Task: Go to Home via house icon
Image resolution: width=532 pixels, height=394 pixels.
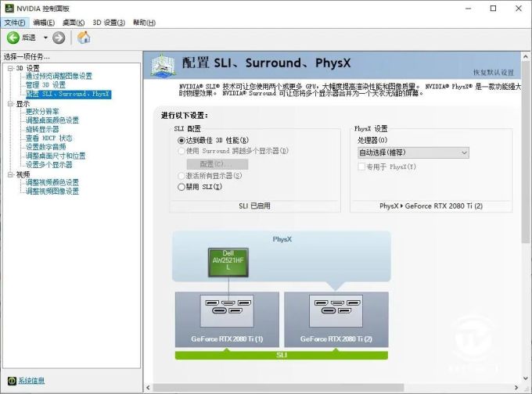Action: tap(84, 38)
